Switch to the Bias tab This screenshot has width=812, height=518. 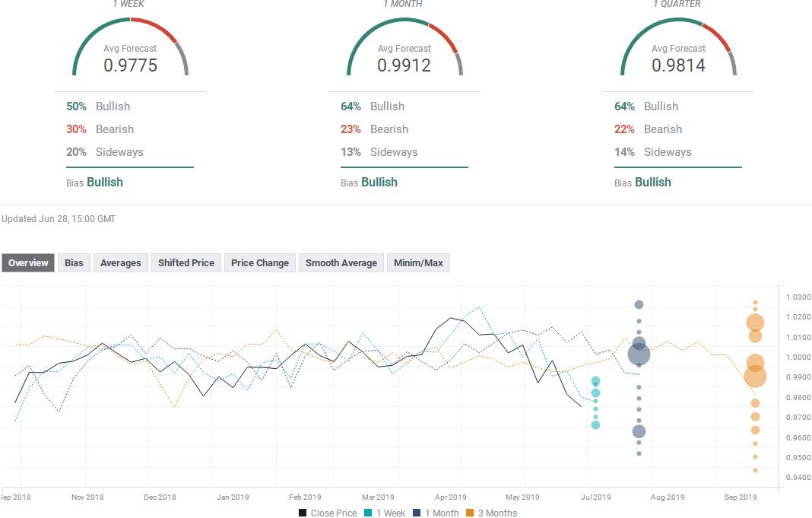point(74,263)
